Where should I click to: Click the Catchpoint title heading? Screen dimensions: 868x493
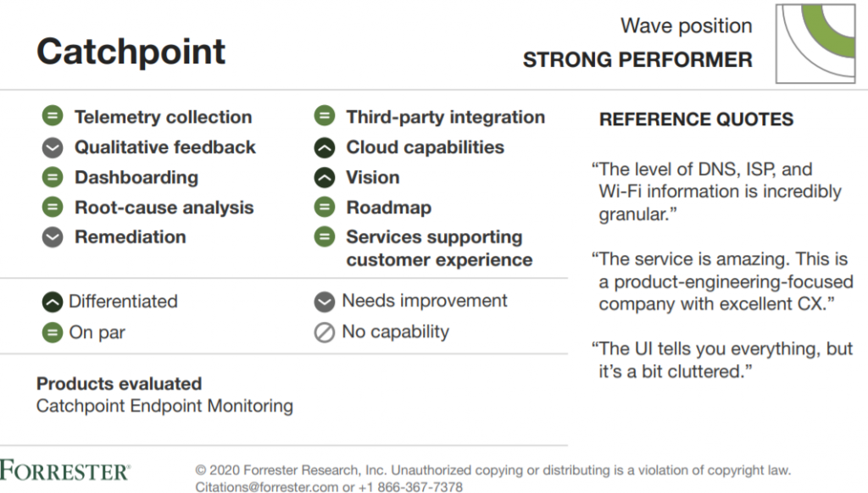pyautogui.click(x=131, y=52)
